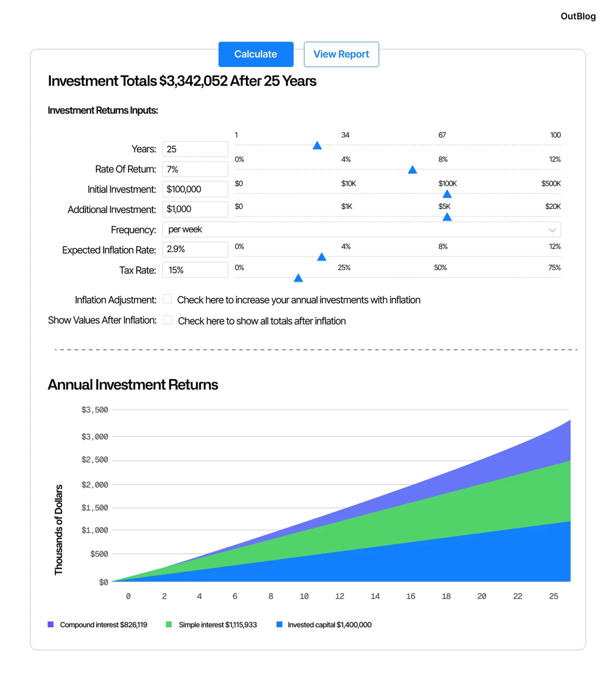This screenshot has height=692, width=616.
Task: Click the Rate Of Return slider triangle
Action: pyautogui.click(x=412, y=170)
